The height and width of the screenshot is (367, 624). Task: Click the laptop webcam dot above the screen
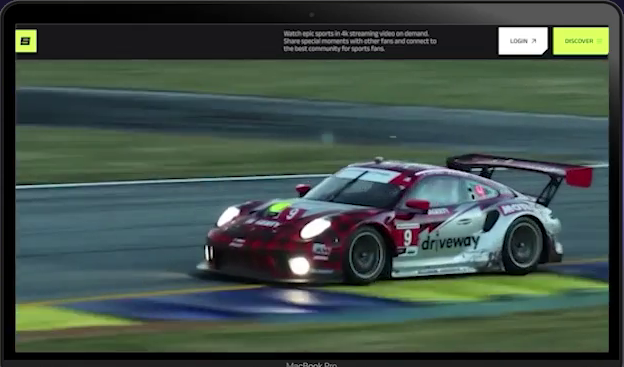point(312,15)
